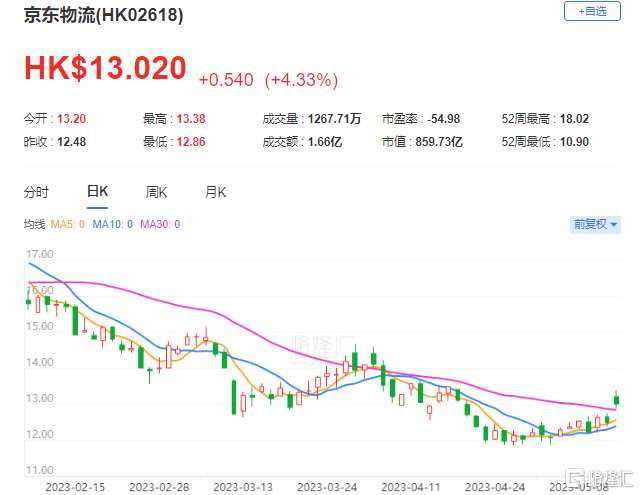Click 今开 value 13.20
This screenshot has width=640, height=495.
coord(71,119)
